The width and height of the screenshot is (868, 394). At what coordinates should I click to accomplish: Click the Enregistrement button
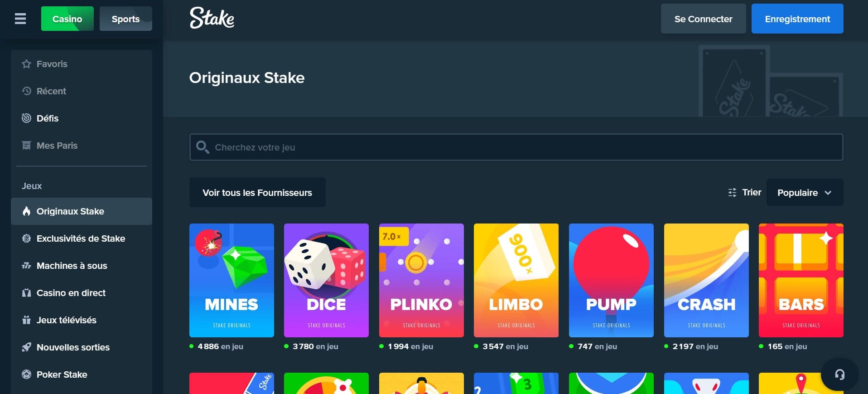point(797,19)
